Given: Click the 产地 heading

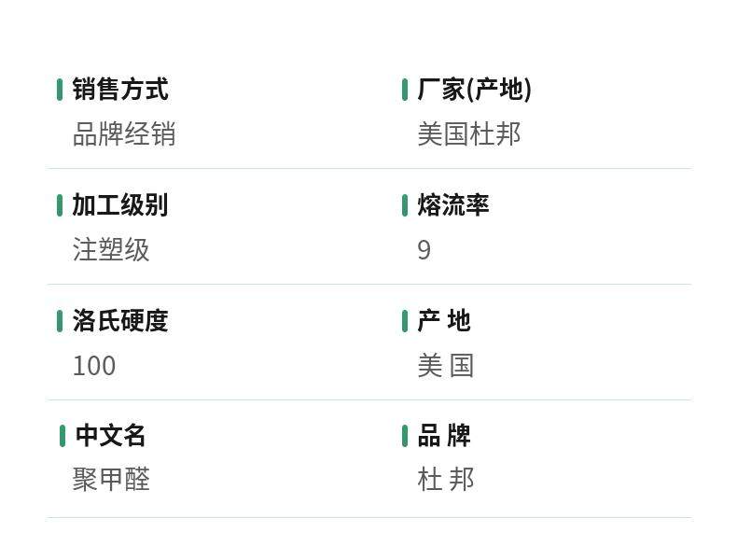Looking at the screenshot, I should 444,321.
